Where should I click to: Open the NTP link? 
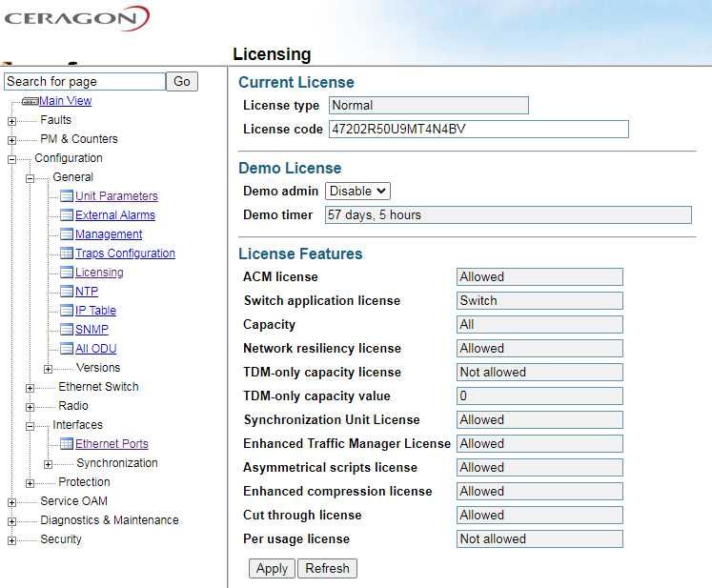[87, 292]
